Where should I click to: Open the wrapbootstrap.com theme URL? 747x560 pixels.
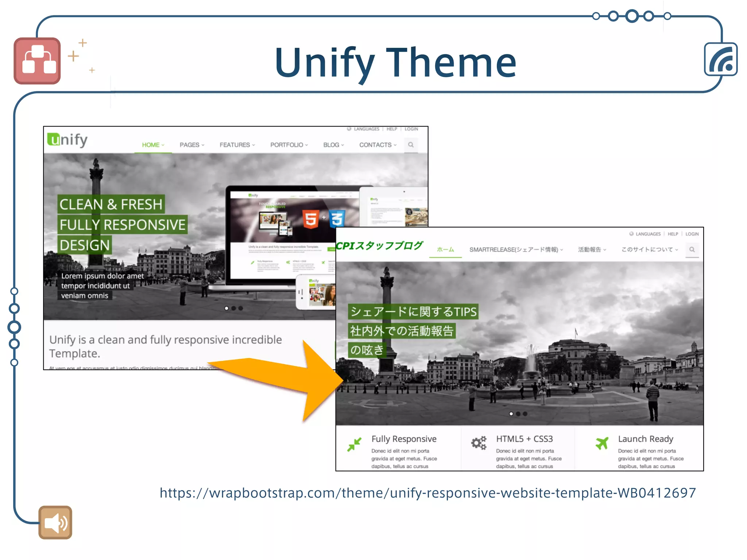tap(428, 493)
